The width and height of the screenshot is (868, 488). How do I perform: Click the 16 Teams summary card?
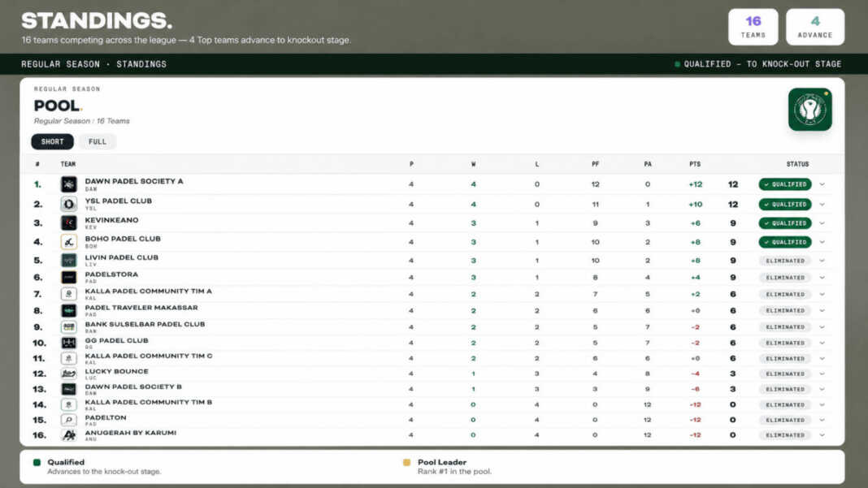pos(753,27)
